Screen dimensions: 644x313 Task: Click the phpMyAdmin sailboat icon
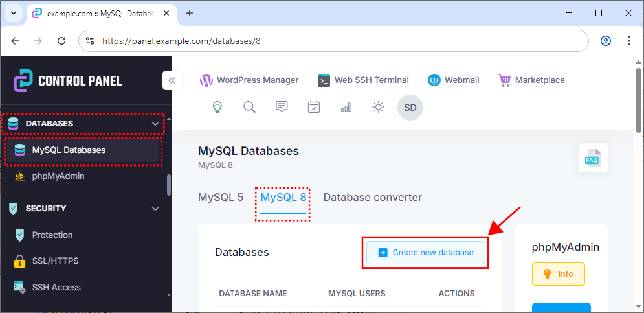click(19, 176)
